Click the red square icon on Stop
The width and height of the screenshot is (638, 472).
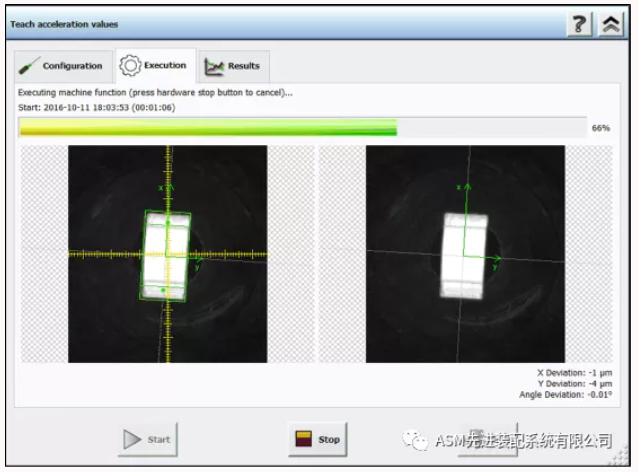coord(304,439)
